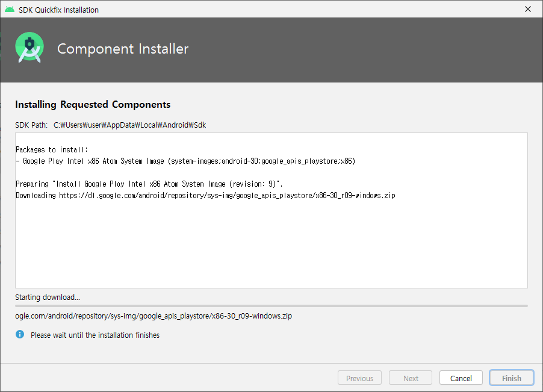
Task: Click the Google Play Intel x86 package line
Action: [x=185, y=161]
